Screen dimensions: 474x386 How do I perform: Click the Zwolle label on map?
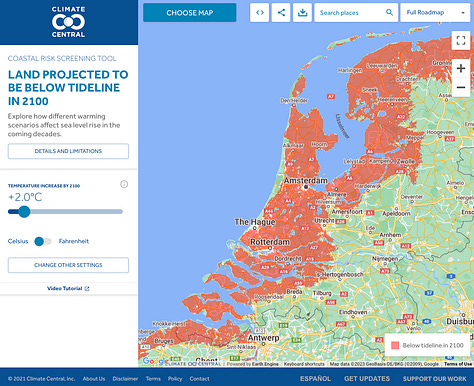[406, 161]
